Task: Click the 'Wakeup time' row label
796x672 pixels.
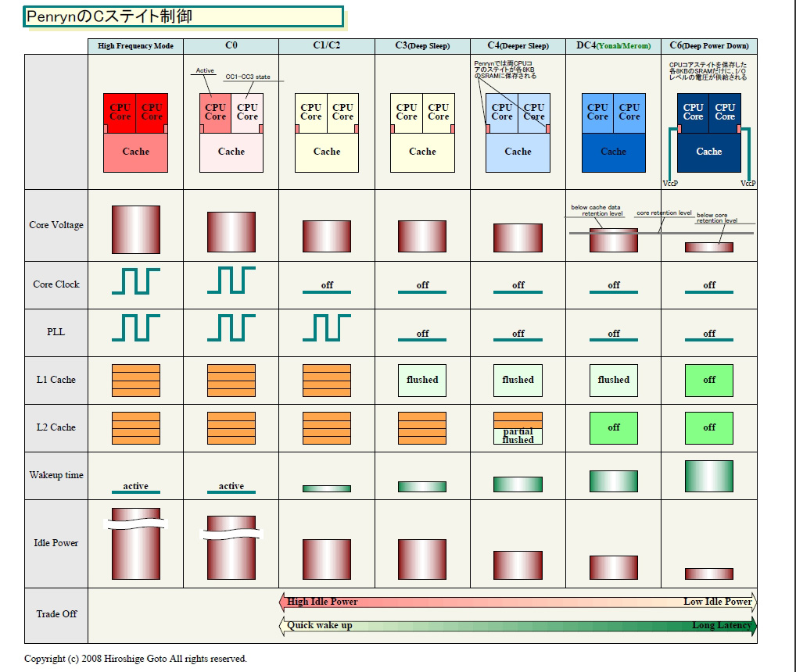Action: click(x=56, y=475)
